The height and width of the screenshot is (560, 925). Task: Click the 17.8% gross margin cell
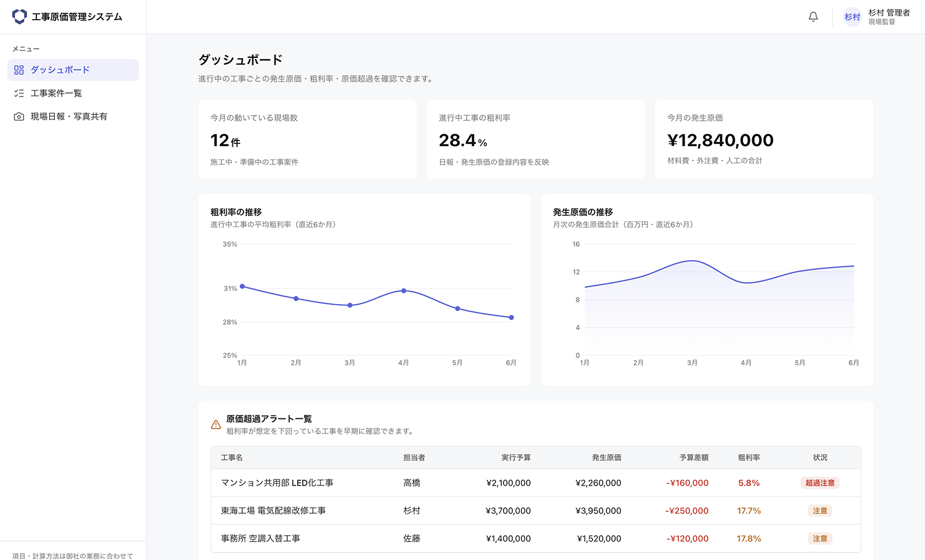[749, 538]
